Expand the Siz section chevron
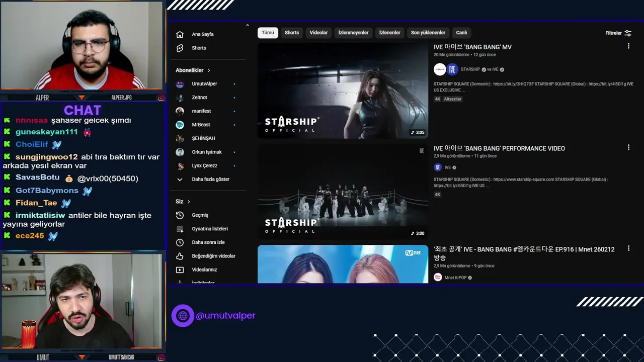This screenshot has height=362, width=644. tap(189, 202)
